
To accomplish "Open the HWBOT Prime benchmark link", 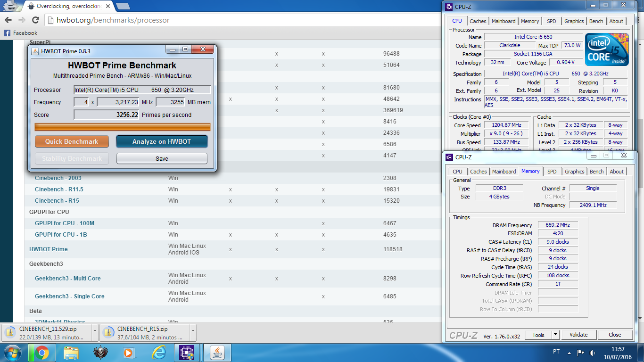I will 49,249.
